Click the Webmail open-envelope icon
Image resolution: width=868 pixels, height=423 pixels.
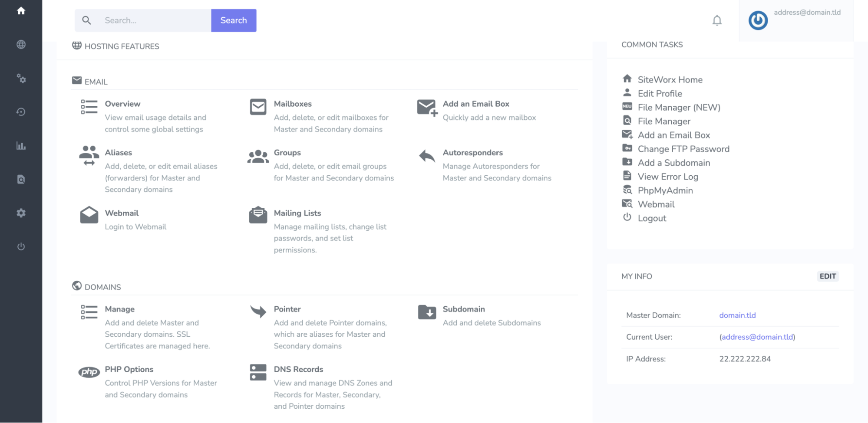click(x=89, y=215)
